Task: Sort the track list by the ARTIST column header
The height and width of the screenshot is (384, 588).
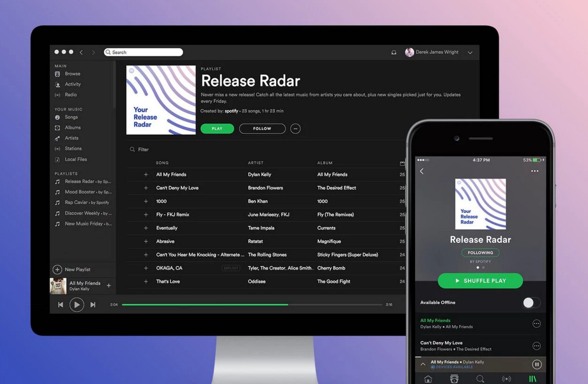Action: 256,163
